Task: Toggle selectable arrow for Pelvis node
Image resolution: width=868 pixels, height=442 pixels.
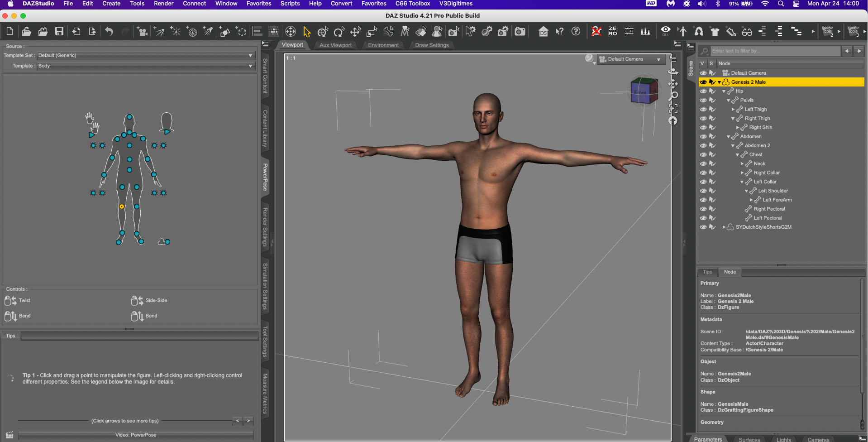Action: (712, 100)
